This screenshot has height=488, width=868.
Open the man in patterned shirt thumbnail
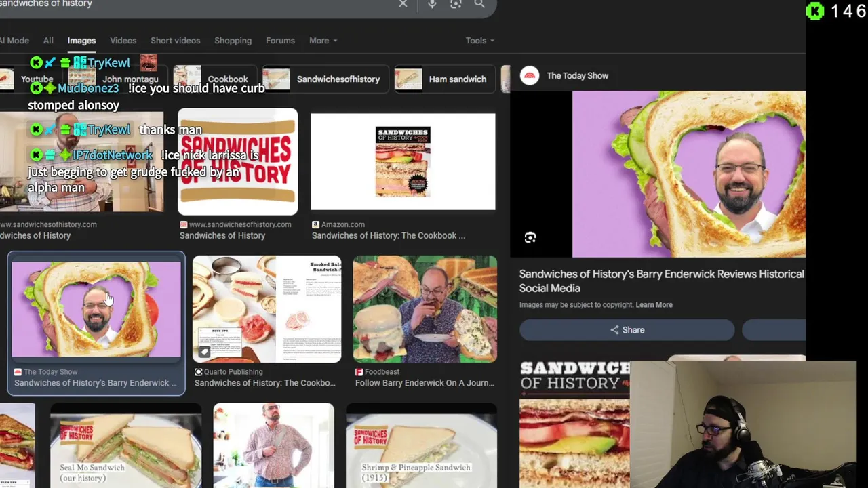273,445
